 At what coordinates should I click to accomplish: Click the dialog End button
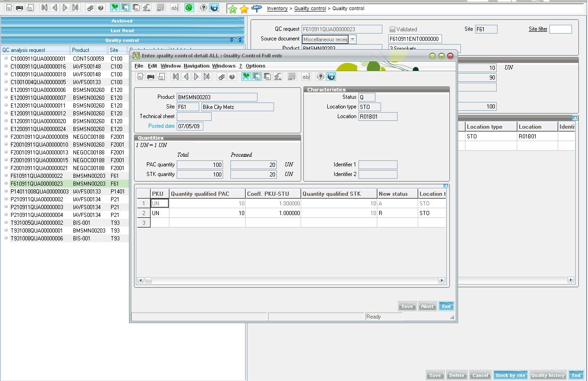pos(446,307)
